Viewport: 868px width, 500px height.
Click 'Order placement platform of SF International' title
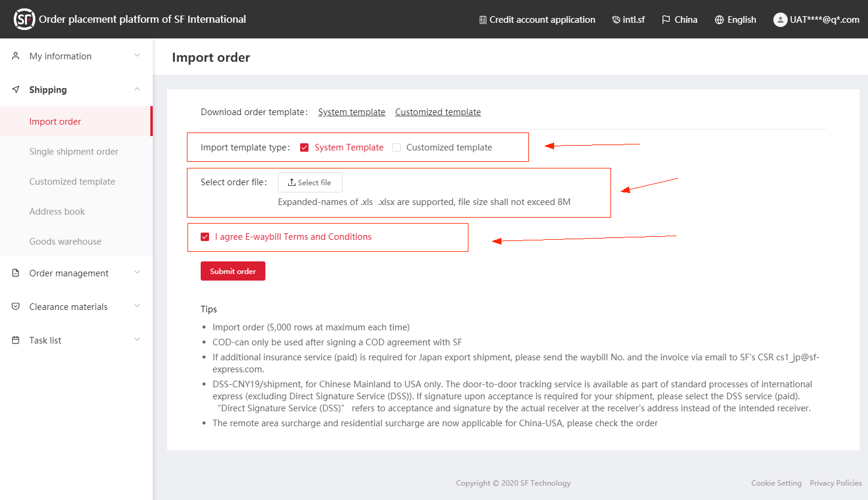[143, 19]
